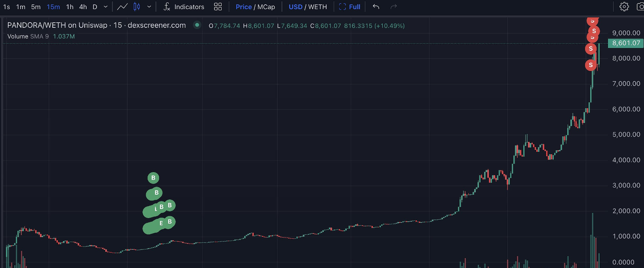Select the 1h timeframe

tap(70, 7)
